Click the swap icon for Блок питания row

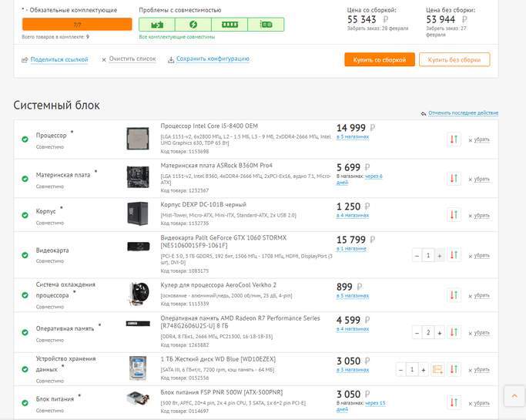[454, 402]
